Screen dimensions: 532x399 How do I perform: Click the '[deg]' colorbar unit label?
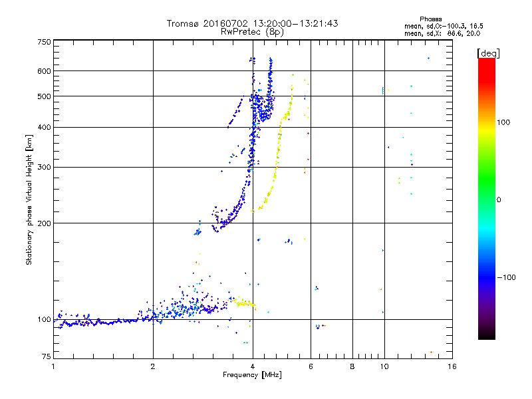click(488, 53)
